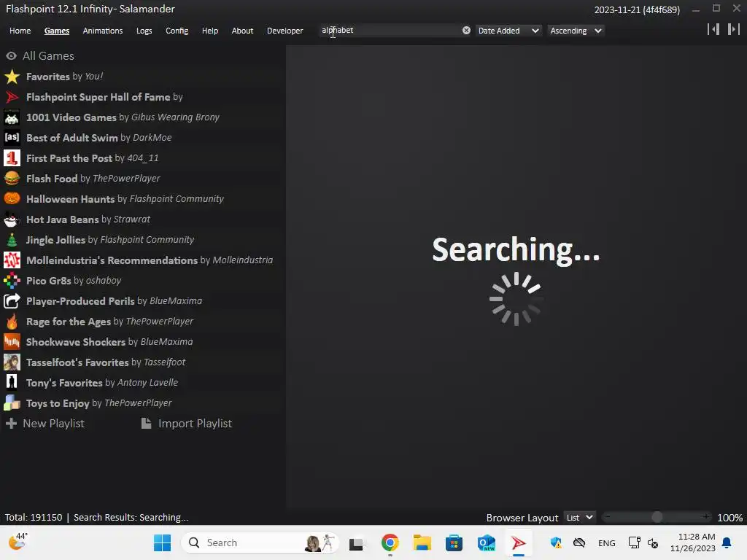The height and width of the screenshot is (560, 747).
Task: Clear the search box with the X icon
Action: pyautogui.click(x=466, y=31)
